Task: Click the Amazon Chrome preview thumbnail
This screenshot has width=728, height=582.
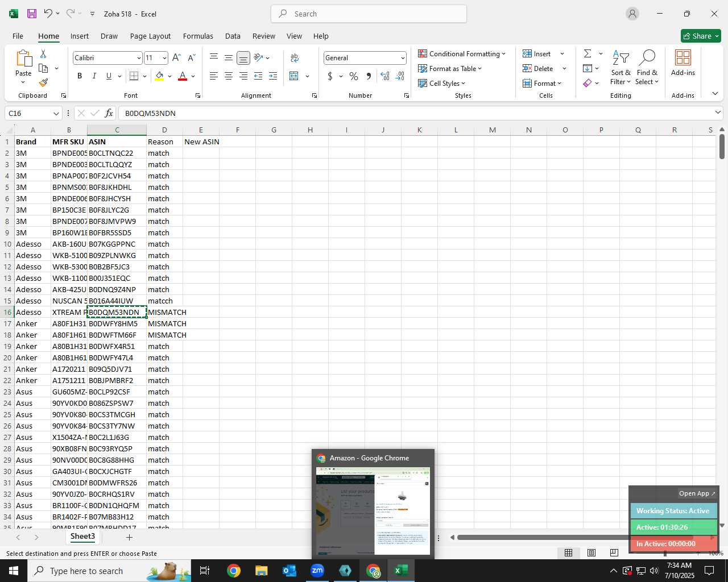Action: (x=373, y=511)
